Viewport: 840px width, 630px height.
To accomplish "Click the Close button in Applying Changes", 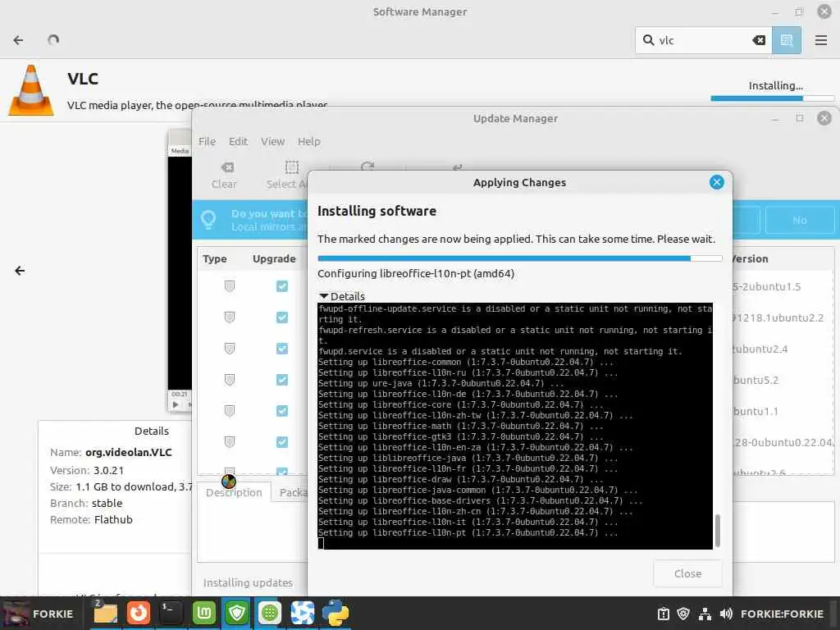I will (x=687, y=573).
